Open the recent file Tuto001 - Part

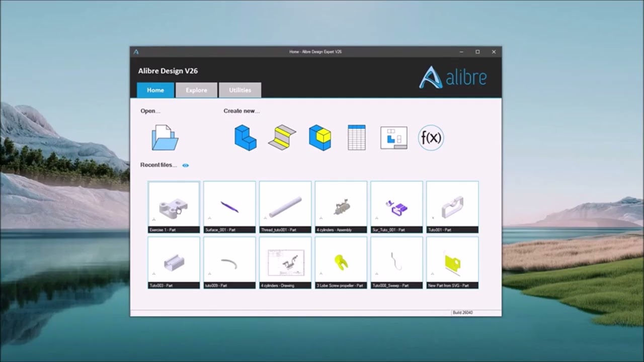click(452, 207)
